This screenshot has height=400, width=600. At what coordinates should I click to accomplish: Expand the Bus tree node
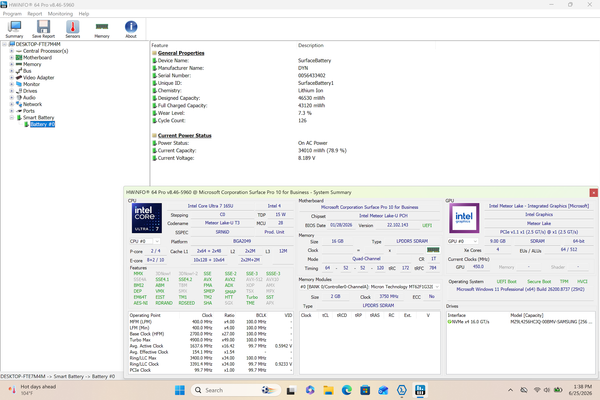point(11,71)
